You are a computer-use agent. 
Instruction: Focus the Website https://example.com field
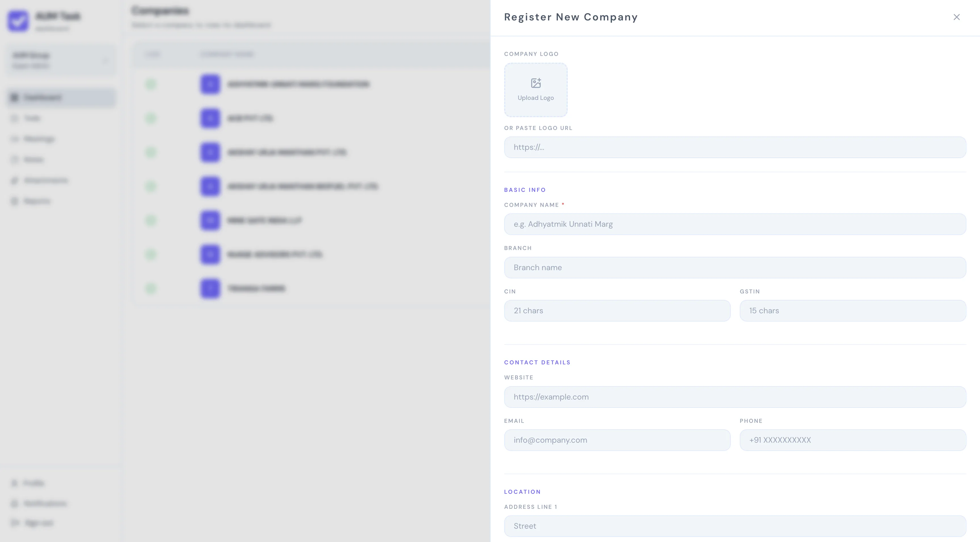[x=735, y=397]
